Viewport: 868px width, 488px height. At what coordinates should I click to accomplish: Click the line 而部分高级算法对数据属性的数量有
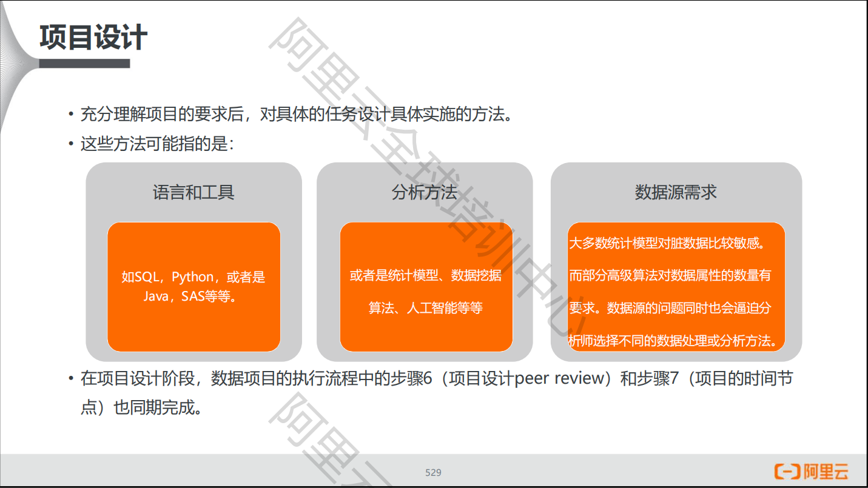pyautogui.click(x=670, y=275)
